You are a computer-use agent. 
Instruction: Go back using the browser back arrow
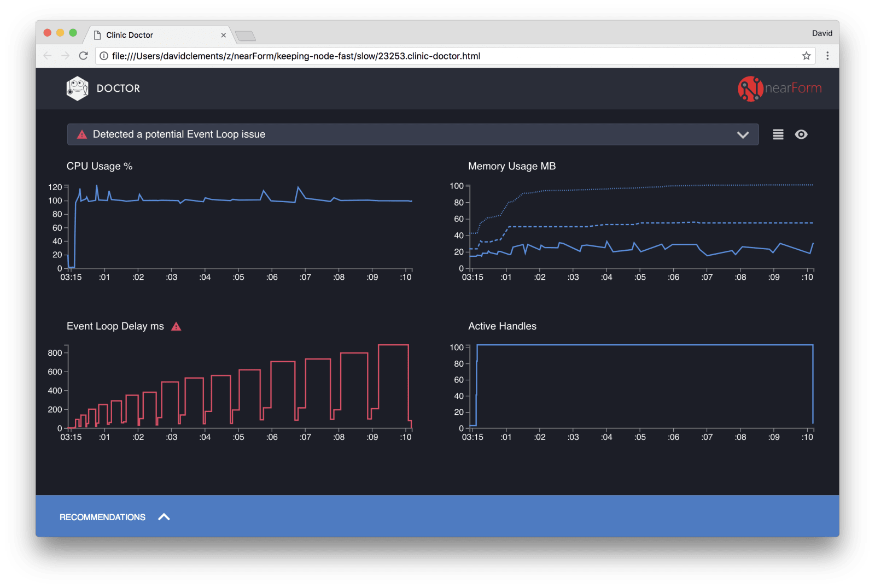click(x=48, y=56)
